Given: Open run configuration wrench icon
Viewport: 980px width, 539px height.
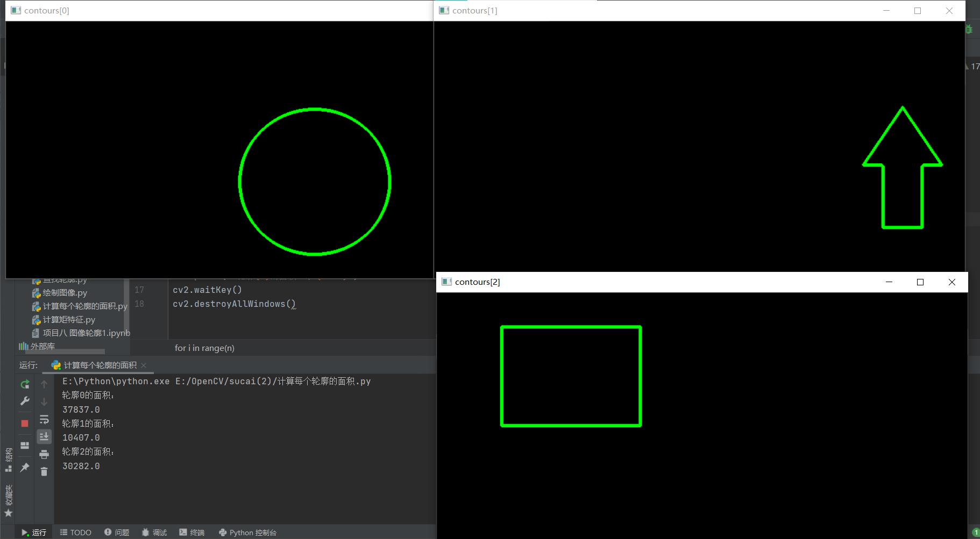Looking at the screenshot, I should 25,401.
